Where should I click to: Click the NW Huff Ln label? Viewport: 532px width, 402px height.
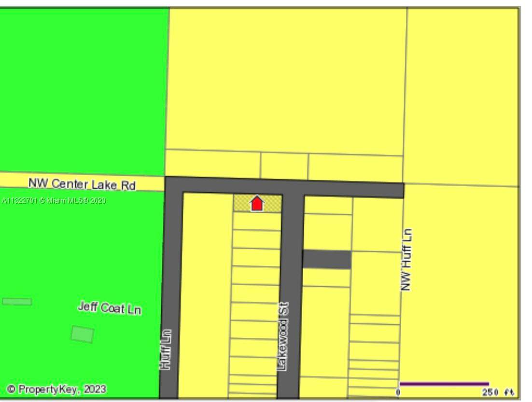click(406, 260)
